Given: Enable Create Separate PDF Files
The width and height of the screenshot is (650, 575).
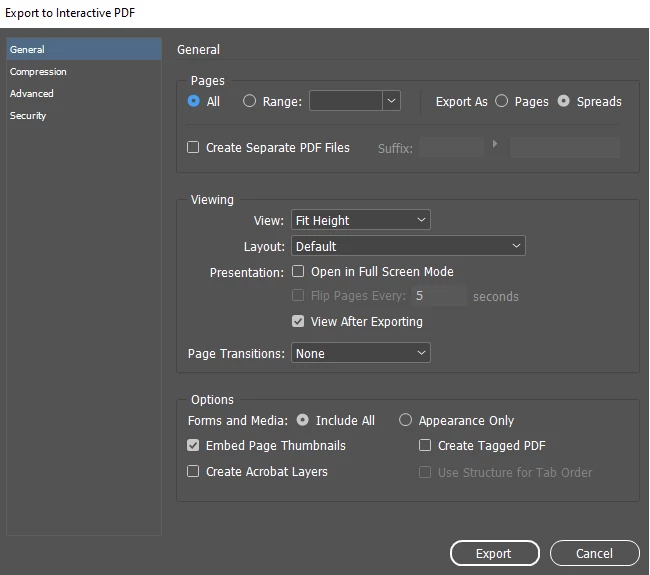Looking at the screenshot, I should click(193, 147).
